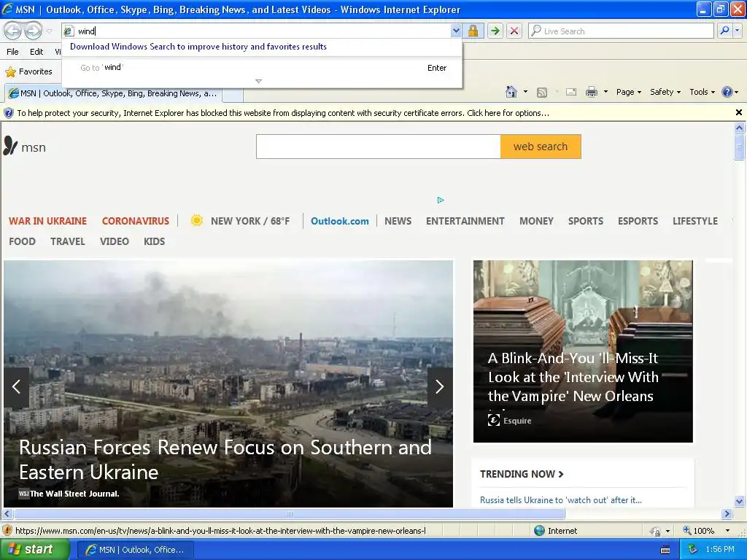Open Russian Forces Renew Focus headline

tap(225, 459)
